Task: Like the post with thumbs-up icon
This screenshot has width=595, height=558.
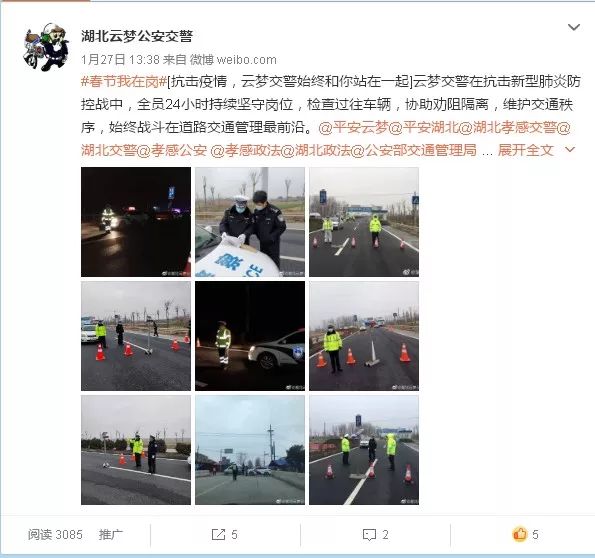Action: click(x=520, y=534)
